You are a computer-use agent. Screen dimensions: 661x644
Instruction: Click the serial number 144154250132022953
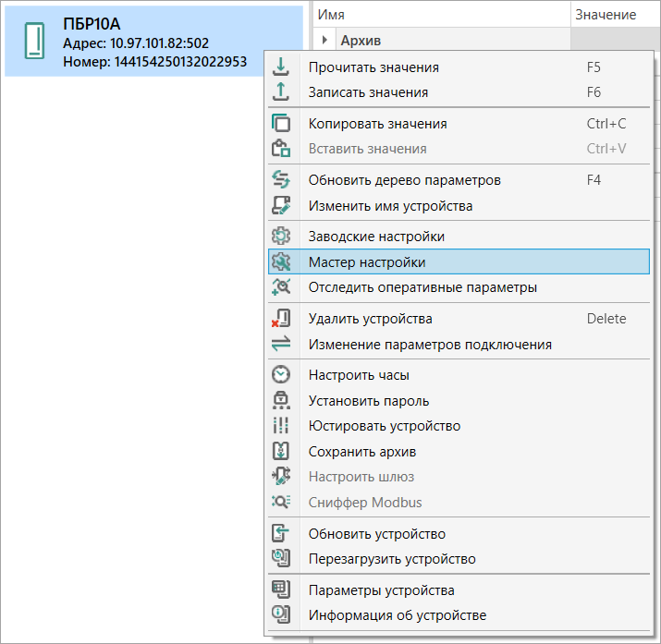click(180, 62)
